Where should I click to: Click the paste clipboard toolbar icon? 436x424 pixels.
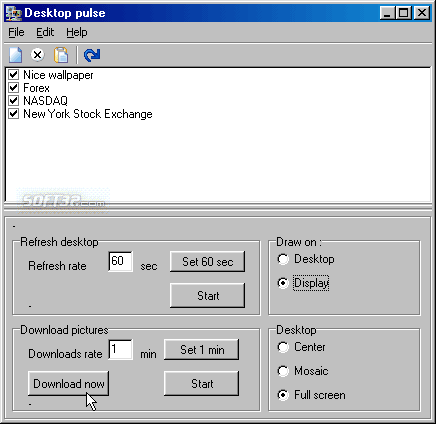click(x=61, y=55)
